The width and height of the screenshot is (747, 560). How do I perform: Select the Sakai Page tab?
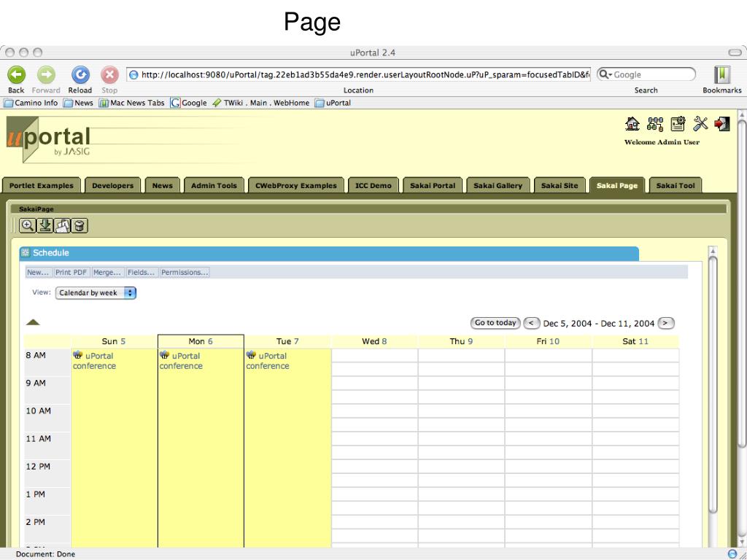617,186
